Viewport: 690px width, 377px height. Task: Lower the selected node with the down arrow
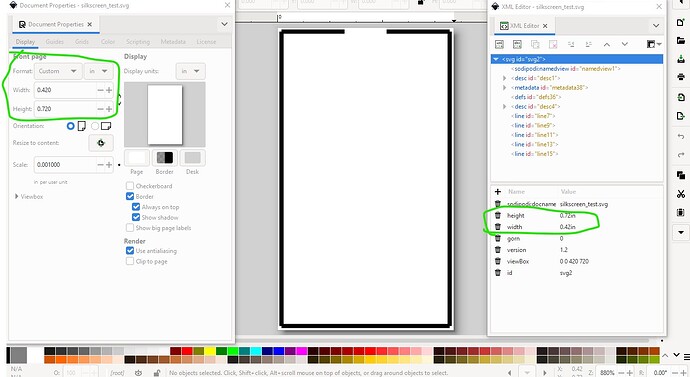(624, 44)
